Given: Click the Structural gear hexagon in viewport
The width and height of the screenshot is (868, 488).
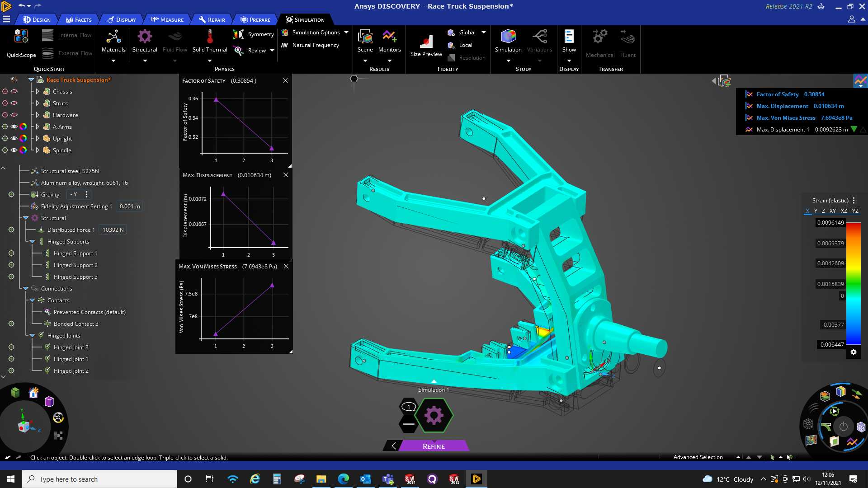Looking at the screenshot, I should tap(434, 415).
